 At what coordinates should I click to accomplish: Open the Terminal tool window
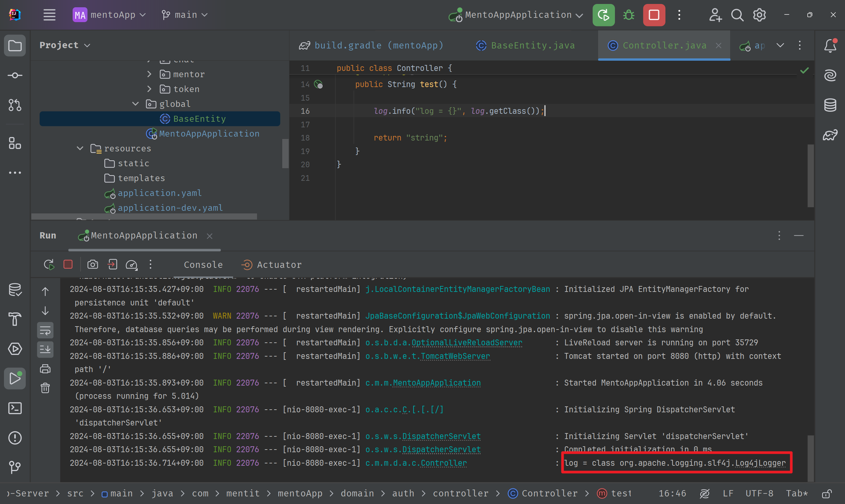click(15, 408)
